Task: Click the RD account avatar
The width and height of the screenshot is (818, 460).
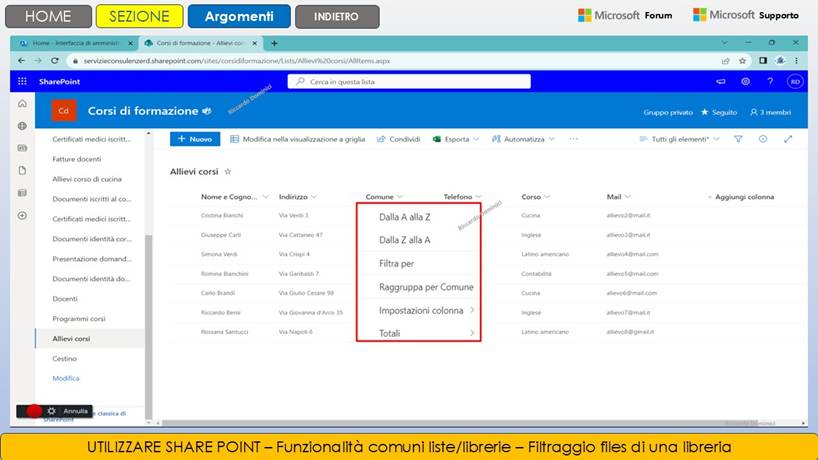Action: (x=795, y=81)
